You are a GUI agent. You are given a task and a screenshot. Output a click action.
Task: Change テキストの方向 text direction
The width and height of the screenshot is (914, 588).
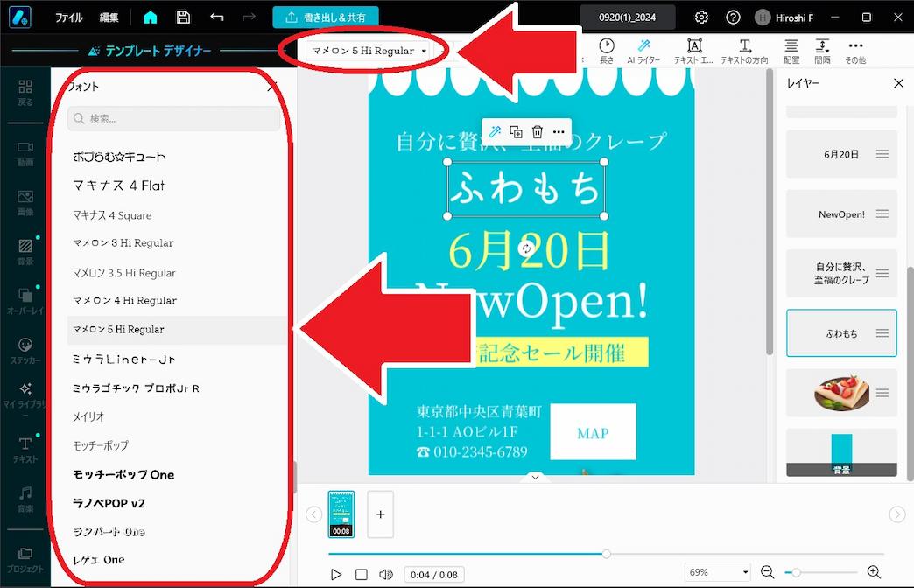(x=744, y=51)
